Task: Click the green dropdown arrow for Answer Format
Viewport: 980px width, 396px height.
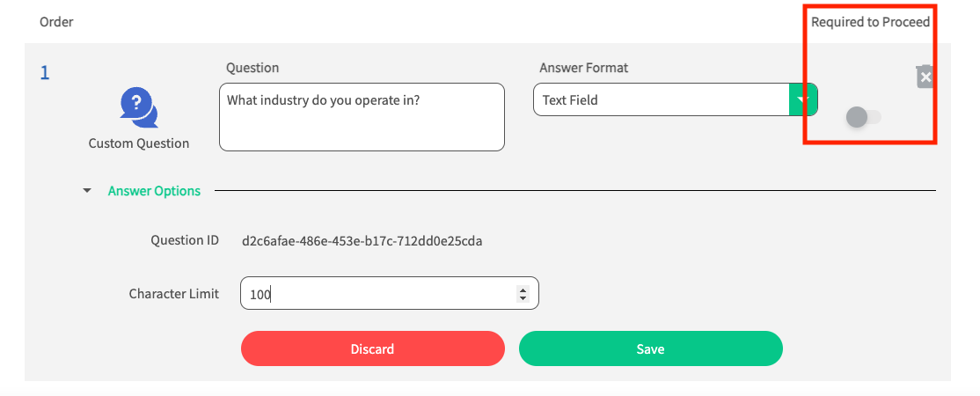Action: pos(802,99)
